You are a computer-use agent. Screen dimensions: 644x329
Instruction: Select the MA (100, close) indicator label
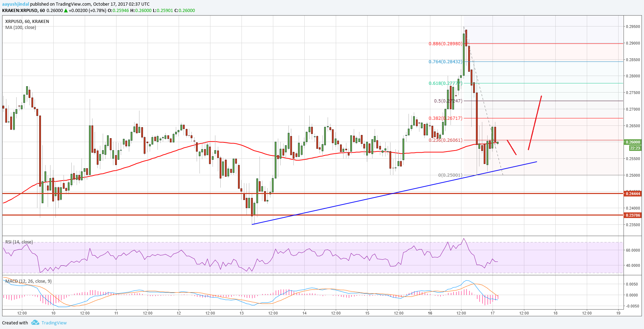tap(20, 28)
